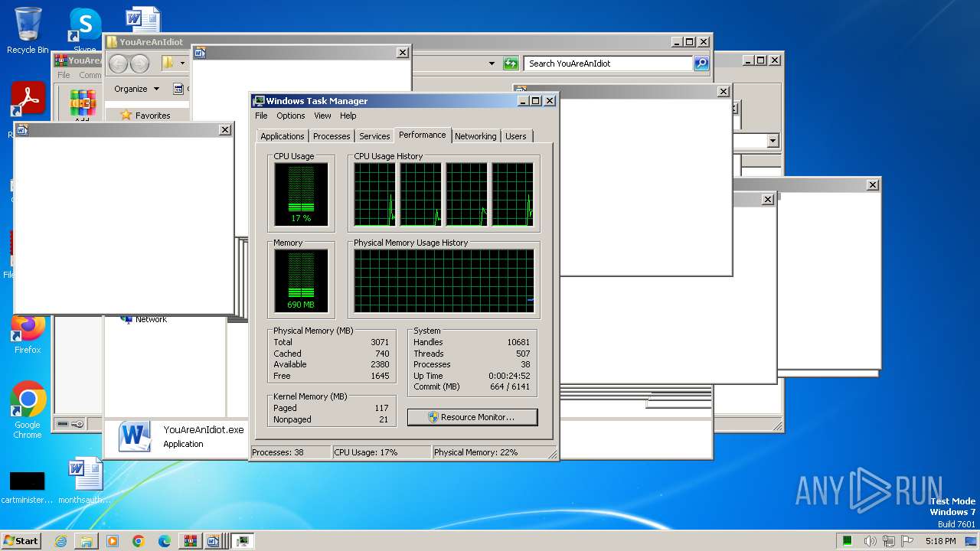Viewport: 980px width, 551px height.
Task: Click the Task Manager CPU tray icon
Action: 848,541
